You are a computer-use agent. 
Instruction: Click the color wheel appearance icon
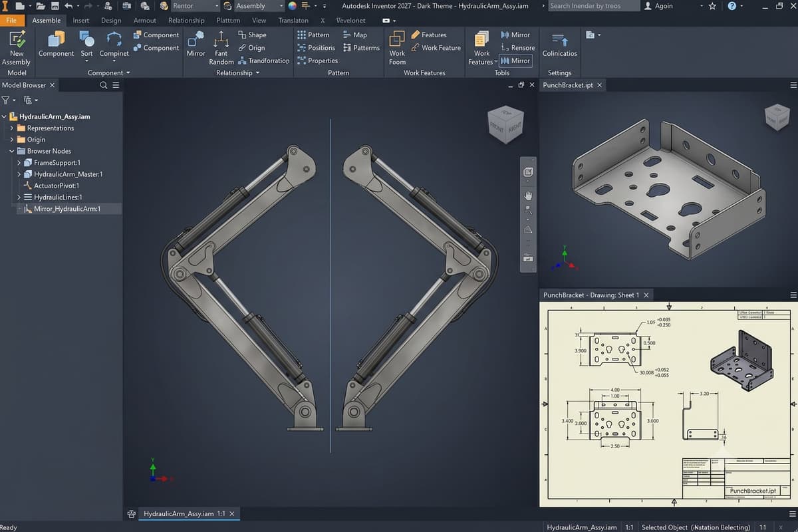coord(292,6)
